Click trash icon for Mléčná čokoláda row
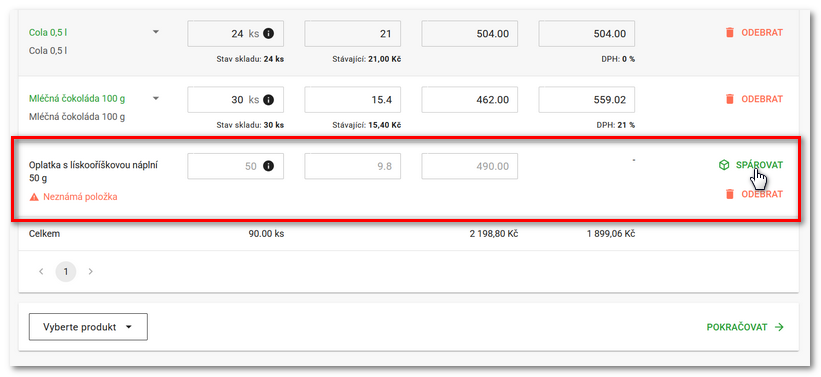Screen dimensions: 821x377 tap(729, 98)
